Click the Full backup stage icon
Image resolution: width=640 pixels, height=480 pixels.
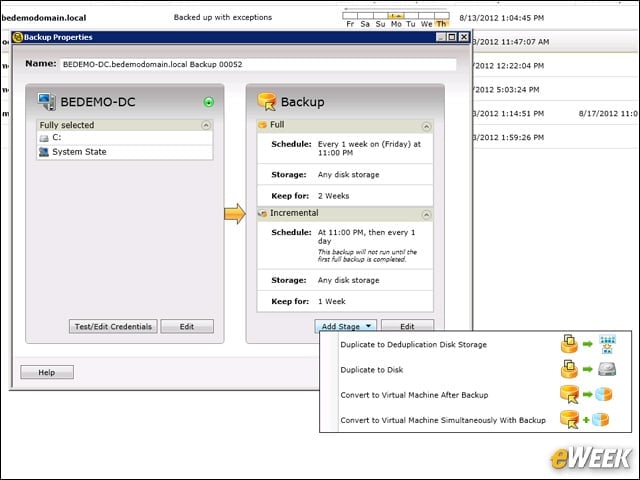point(262,124)
